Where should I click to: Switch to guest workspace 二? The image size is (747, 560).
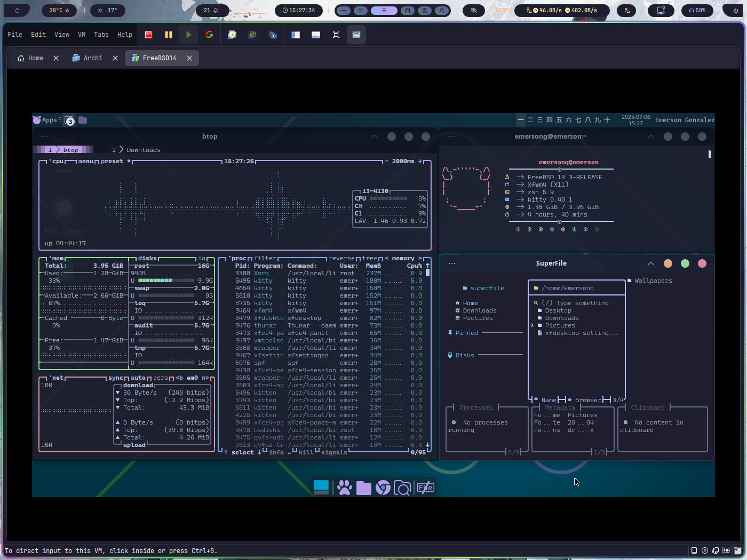pyautogui.click(x=530, y=120)
